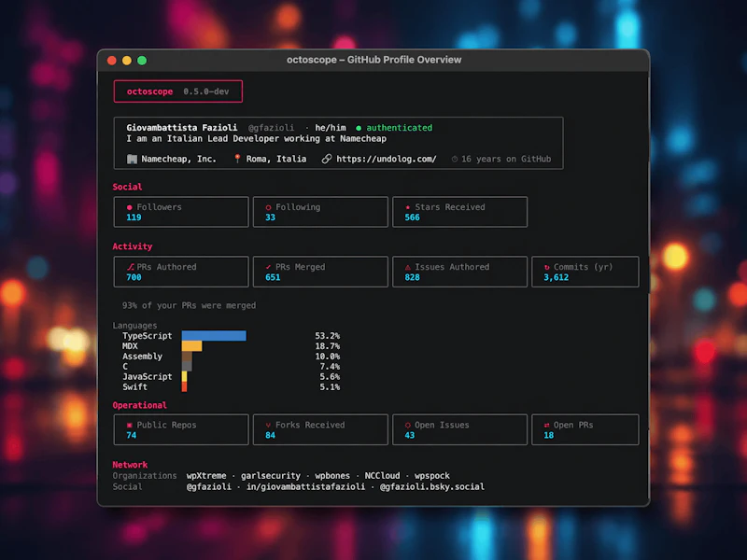Click the window title octoscope – GitHub Profile Overview

[374, 60]
